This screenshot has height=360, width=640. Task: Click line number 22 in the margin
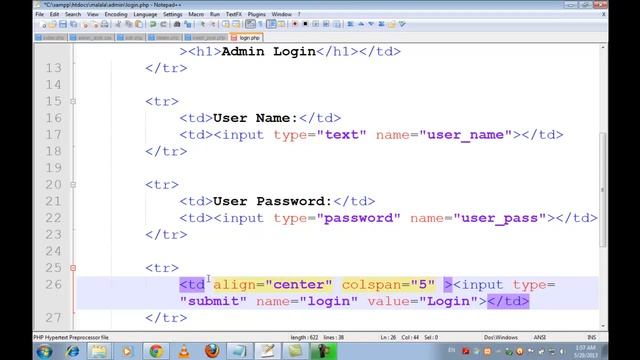(53, 218)
